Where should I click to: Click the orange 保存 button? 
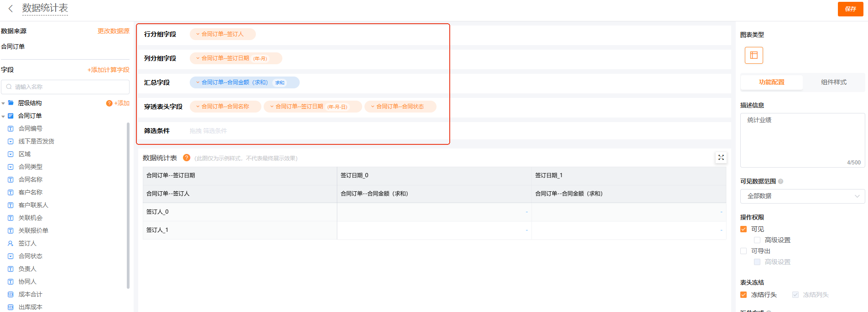click(850, 9)
